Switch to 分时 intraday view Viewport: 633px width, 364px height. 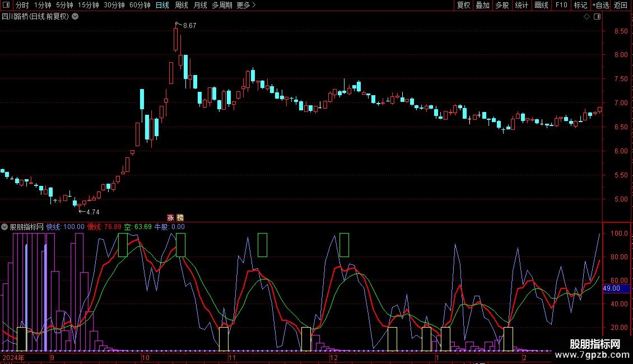pos(22,6)
